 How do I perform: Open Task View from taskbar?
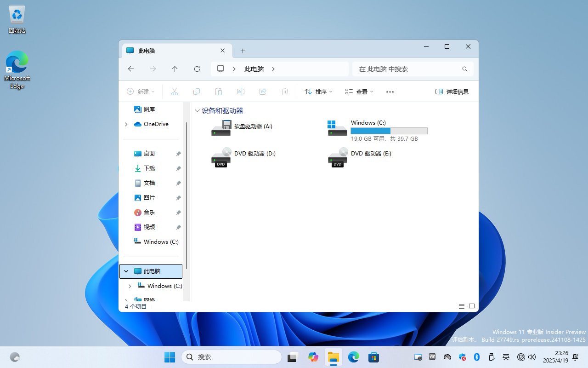click(293, 357)
